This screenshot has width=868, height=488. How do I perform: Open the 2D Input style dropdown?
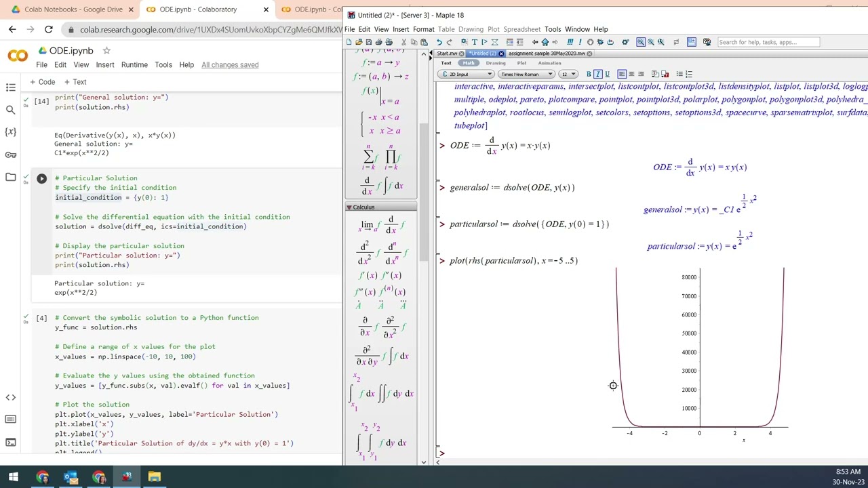pos(466,74)
